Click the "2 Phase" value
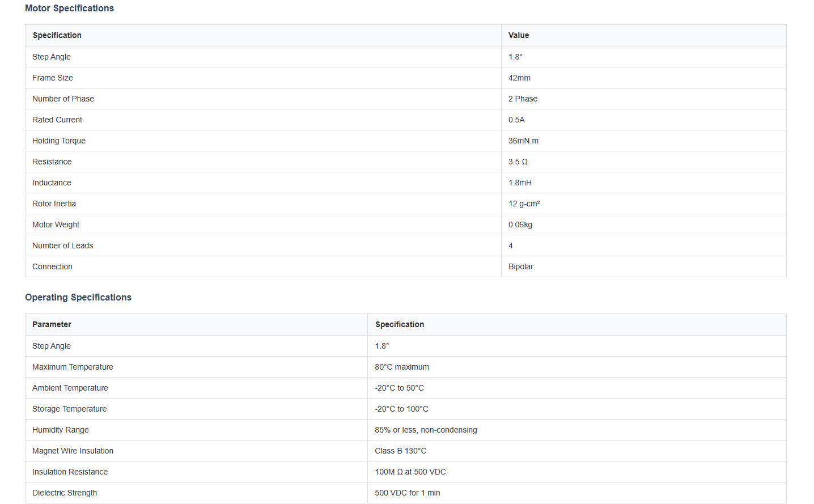Screen dimensions: 814x504 (x=523, y=99)
